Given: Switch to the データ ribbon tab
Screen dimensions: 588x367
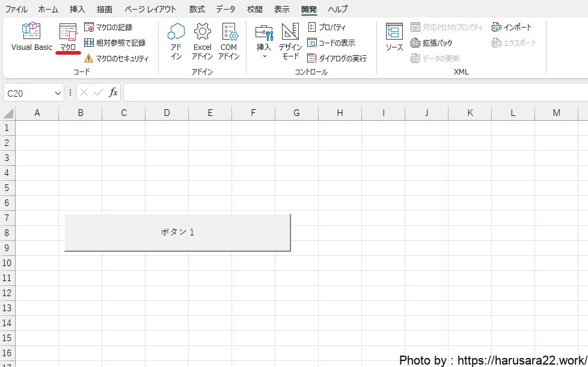Looking at the screenshot, I should [225, 9].
